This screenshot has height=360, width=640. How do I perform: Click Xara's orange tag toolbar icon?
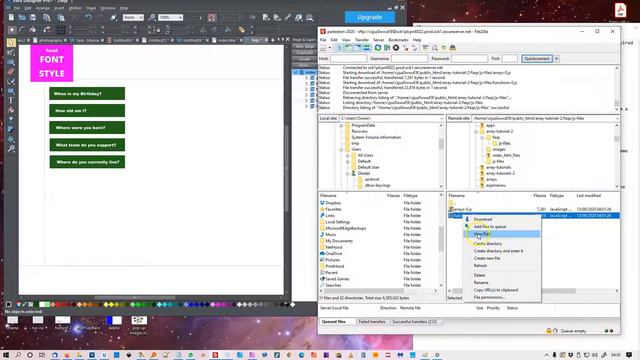point(242,30)
